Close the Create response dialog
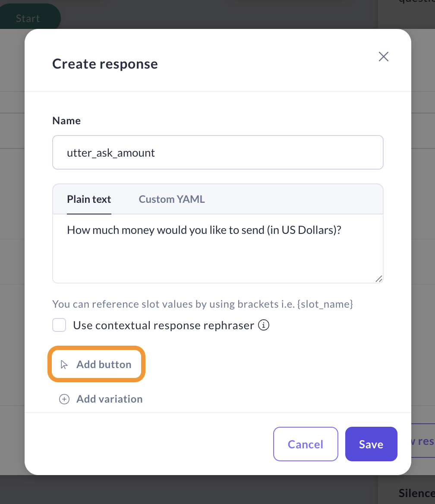The width and height of the screenshot is (435, 504). pos(383,57)
